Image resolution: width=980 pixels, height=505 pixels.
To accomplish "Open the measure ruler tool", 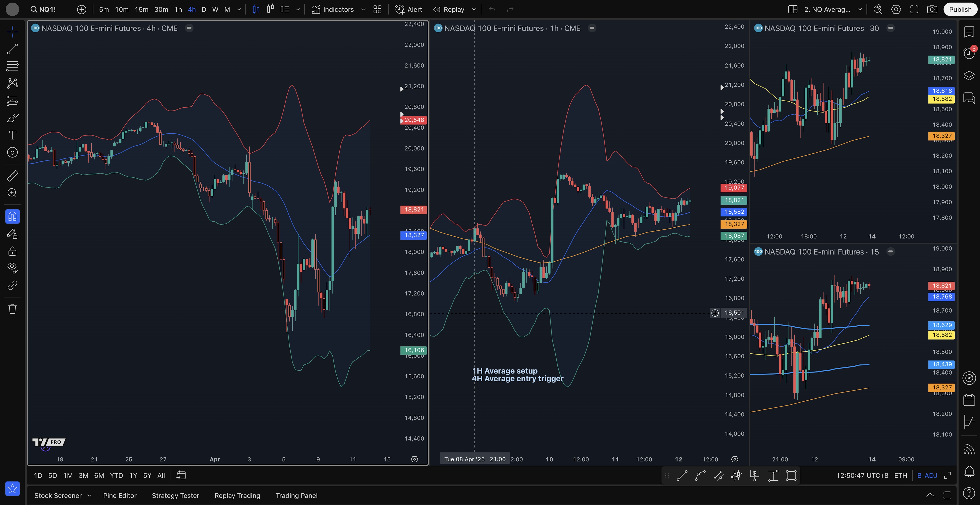I will (12, 176).
